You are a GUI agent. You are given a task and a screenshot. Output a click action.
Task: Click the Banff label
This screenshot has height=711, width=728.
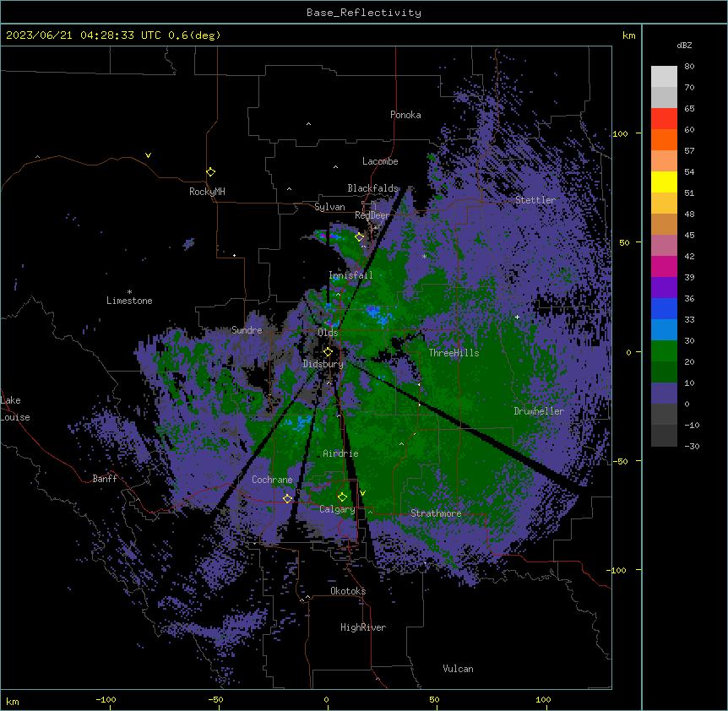[105, 479]
